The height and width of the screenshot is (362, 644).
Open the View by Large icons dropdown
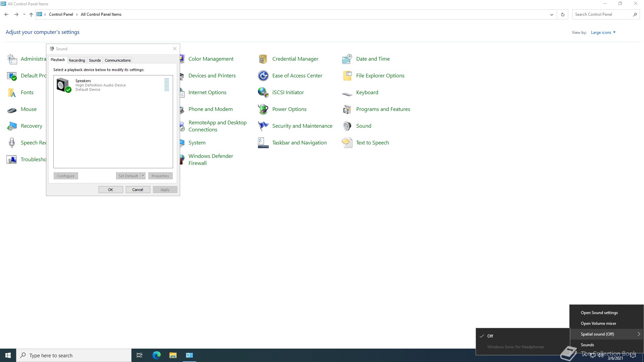click(603, 33)
